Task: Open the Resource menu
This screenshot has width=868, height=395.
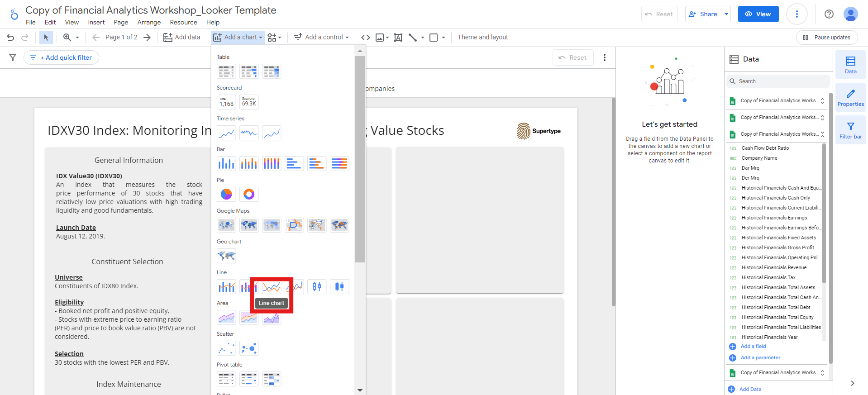Action: click(x=183, y=23)
